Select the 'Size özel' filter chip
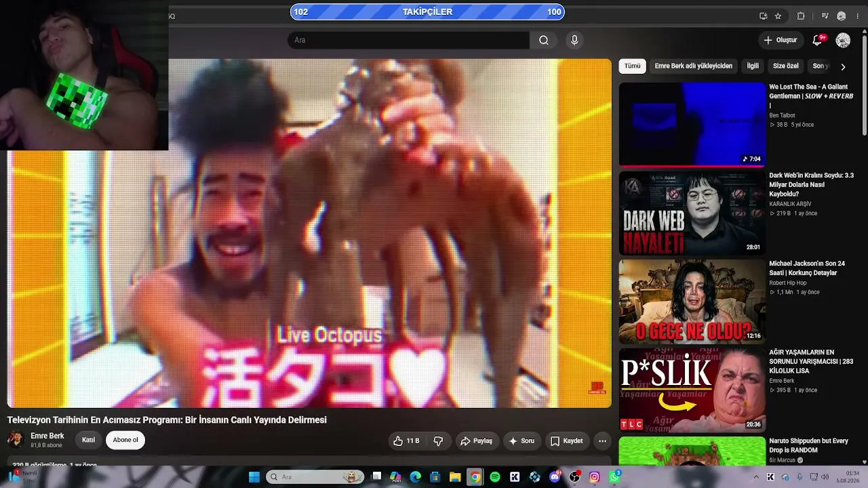The height and width of the screenshot is (488, 868). pyautogui.click(x=786, y=66)
